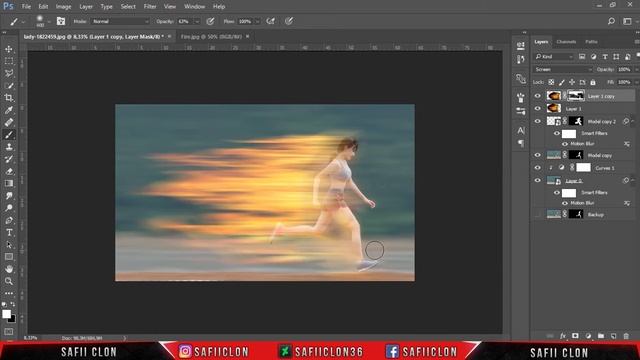Open the brush settings panel toggle
The height and width of the screenshot is (360, 640).
click(x=61, y=21)
